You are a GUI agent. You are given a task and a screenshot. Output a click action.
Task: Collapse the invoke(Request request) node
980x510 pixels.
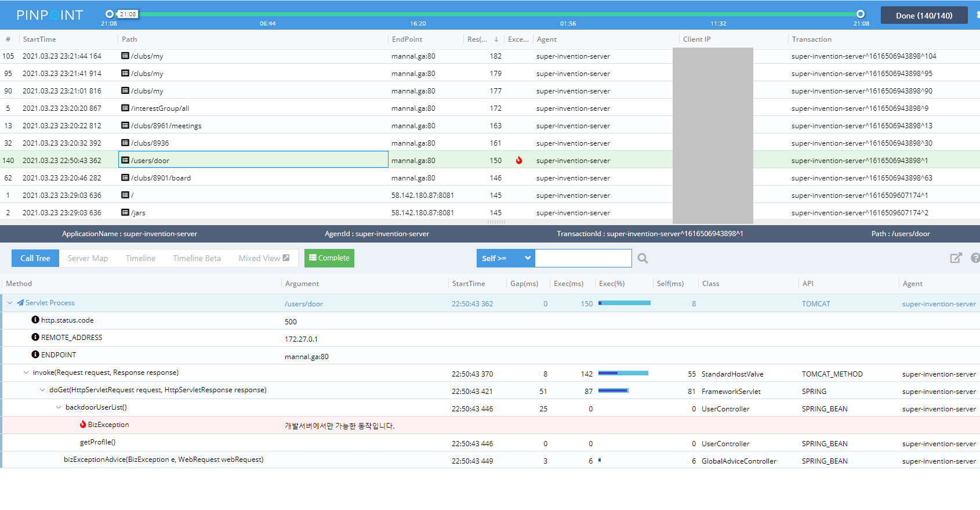click(x=26, y=372)
